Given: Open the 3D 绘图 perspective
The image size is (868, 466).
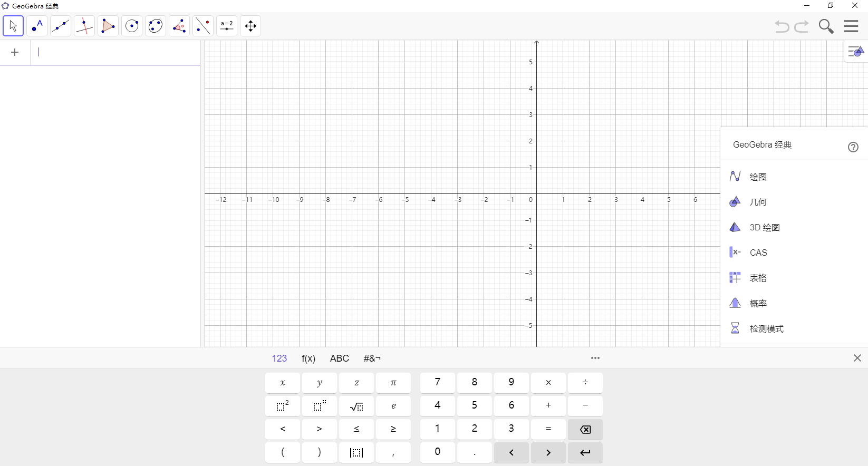Looking at the screenshot, I should (x=764, y=227).
